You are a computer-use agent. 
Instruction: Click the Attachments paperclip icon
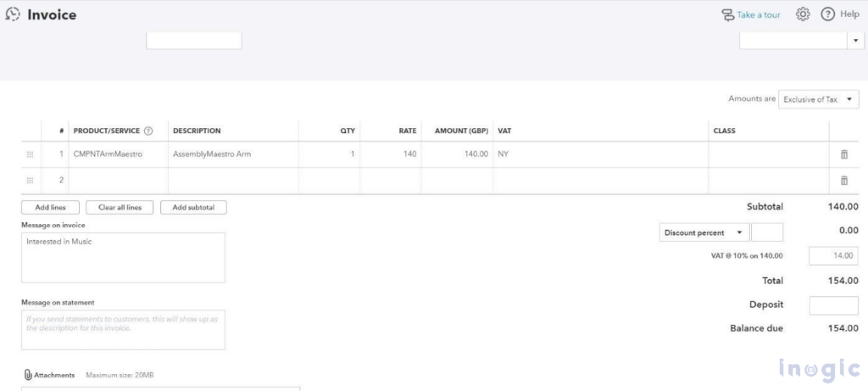tap(28, 375)
